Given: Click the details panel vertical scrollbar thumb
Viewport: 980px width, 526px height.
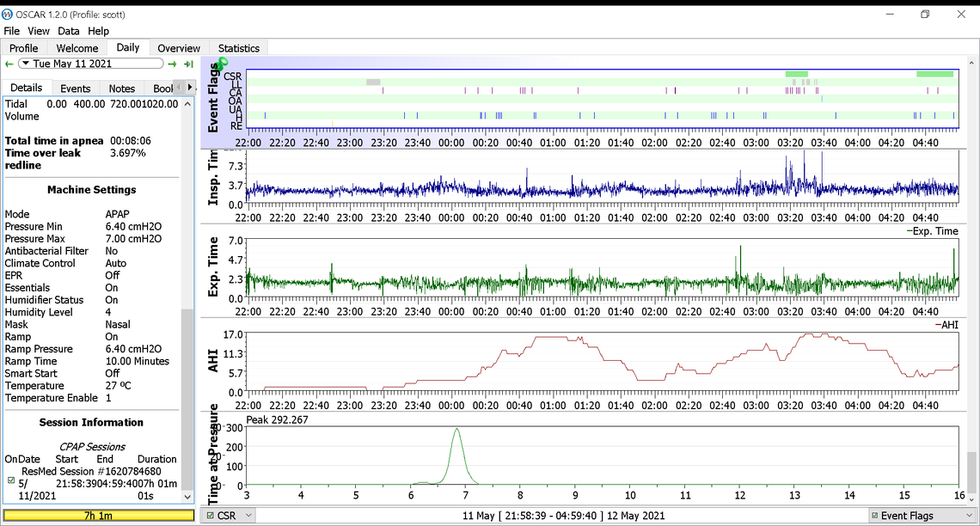Looking at the screenshot, I should point(187,400).
